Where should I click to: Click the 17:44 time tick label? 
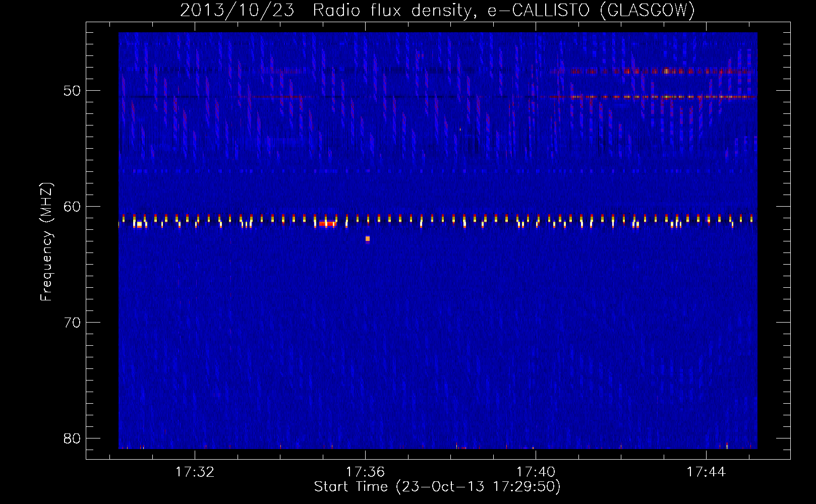coord(706,472)
